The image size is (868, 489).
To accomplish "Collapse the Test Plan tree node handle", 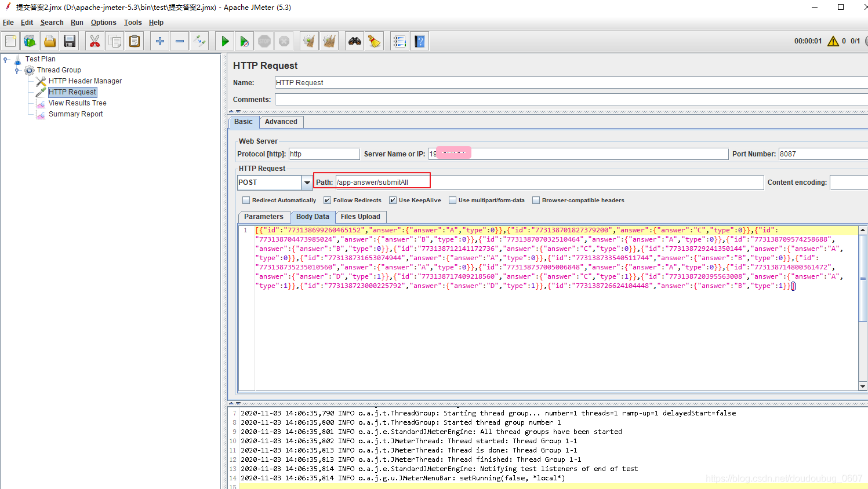I will pyautogui.click(x=5, y=59).
